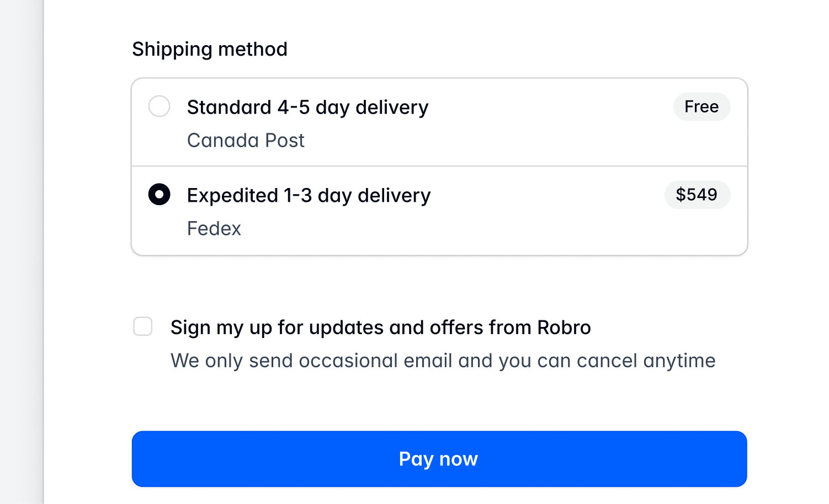Click the Free price badge
Viewport: 829px width, 504px height.
702,106
